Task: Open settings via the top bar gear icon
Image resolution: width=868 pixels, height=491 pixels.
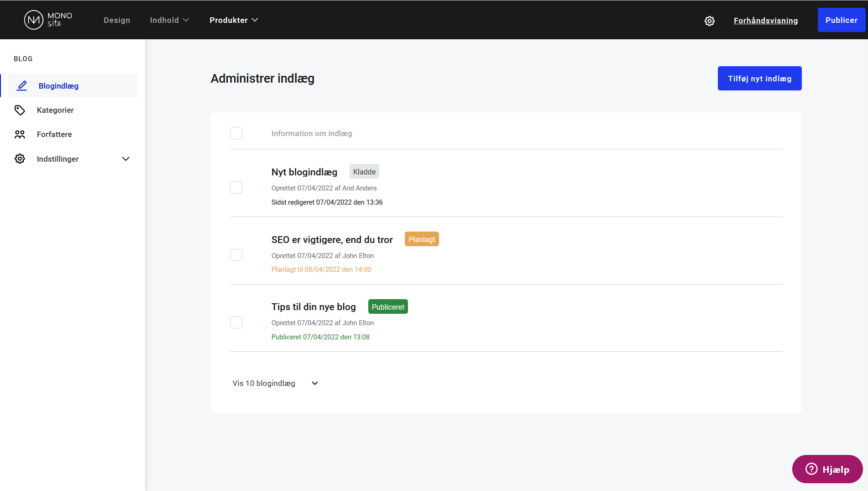Action: tap(709, 21)
